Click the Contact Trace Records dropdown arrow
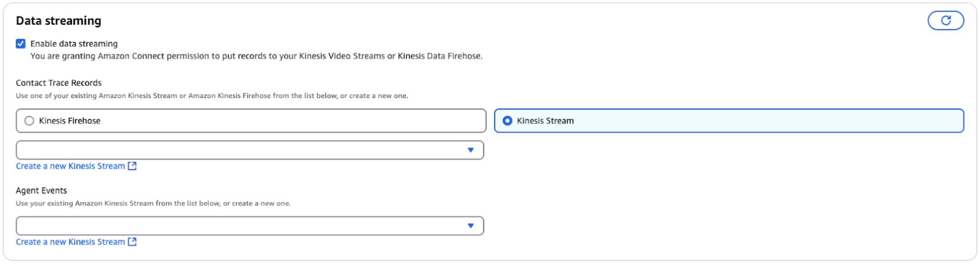The height and width of the screenshot is (264, 980). (471, 150)
